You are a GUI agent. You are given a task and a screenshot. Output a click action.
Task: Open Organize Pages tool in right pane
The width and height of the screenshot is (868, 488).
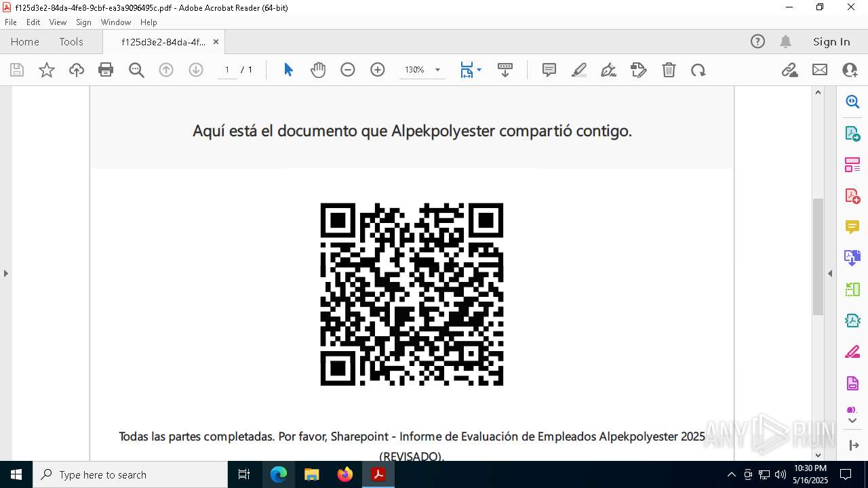pyautogui.click(x=852, y=165)
